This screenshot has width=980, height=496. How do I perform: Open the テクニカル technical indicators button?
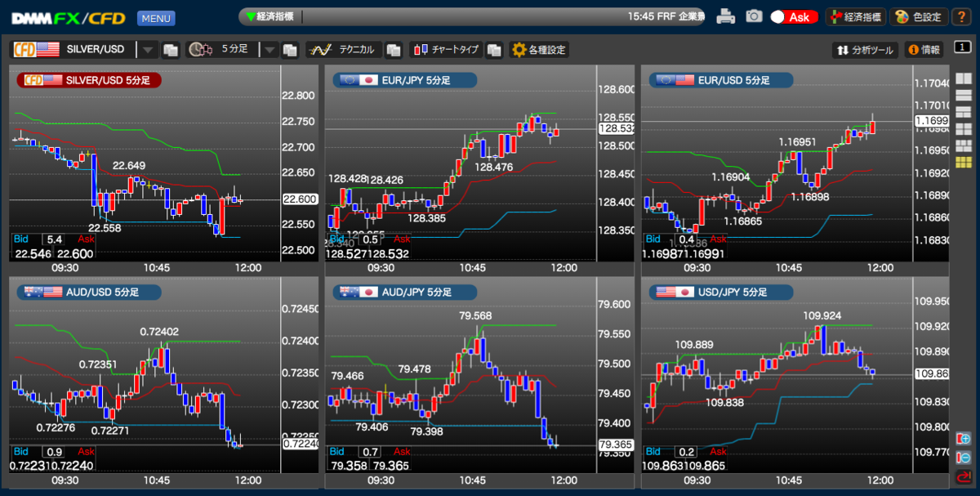[342, 50]
